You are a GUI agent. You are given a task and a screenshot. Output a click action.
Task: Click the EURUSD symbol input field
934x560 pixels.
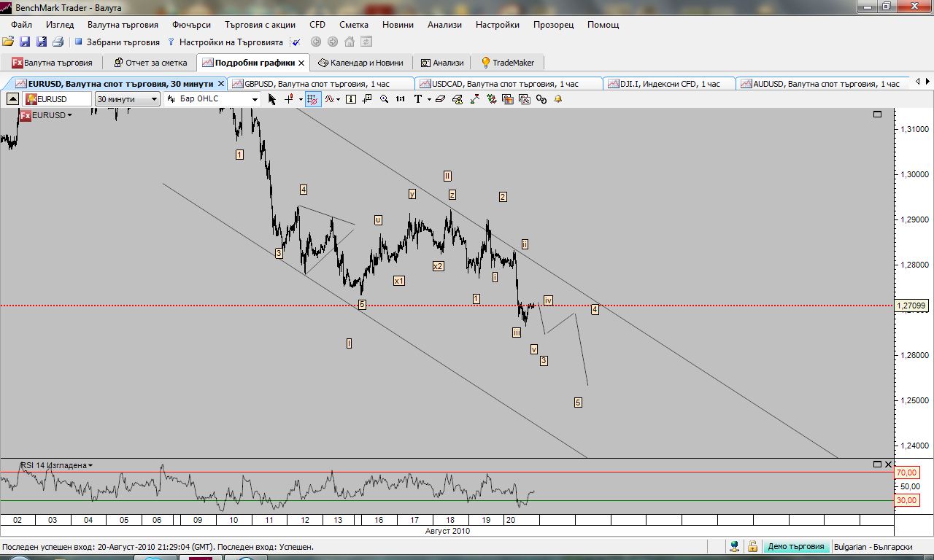pyautogui.click(x=57, y=99)
